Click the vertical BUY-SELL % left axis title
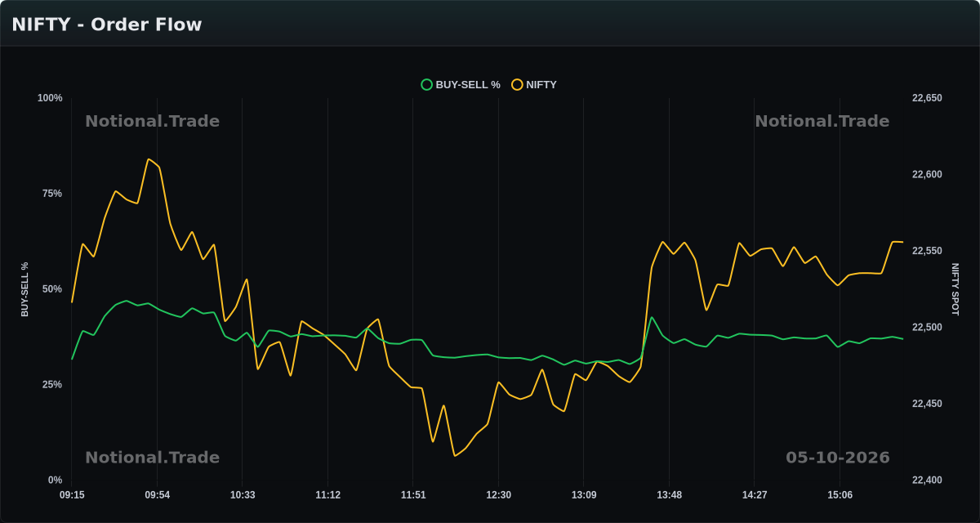The height and width of the screenshot is (523, 980). 24,289
